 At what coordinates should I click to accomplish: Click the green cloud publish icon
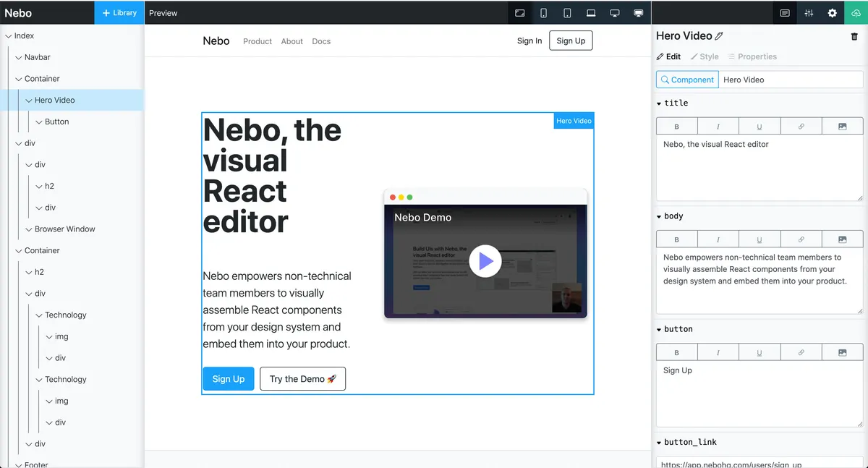(856, 13)
